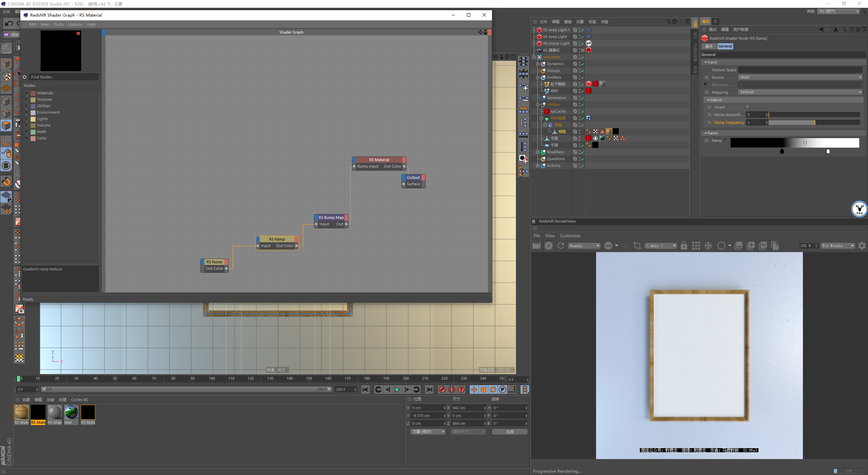Click the undo arrow icon in toolbar

pyautogui.click(x=9, y=23)
